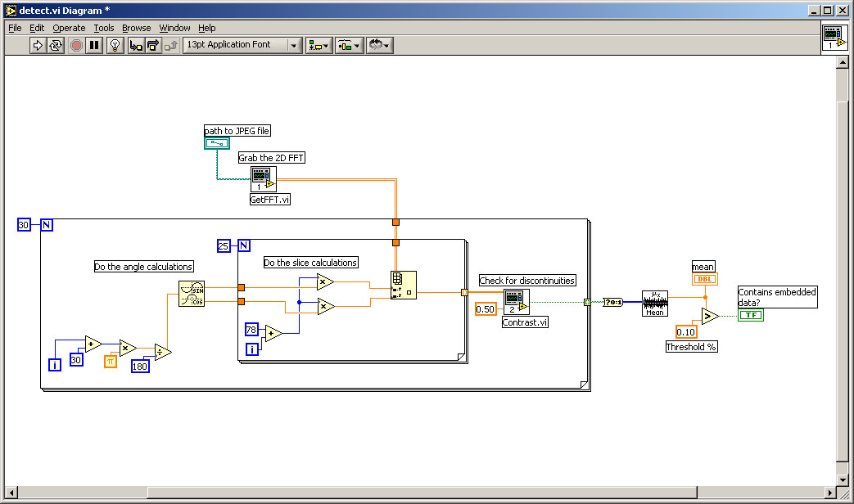Click the 0.50 numeric constant
The image size is (854, 504).
coord(486,309)
